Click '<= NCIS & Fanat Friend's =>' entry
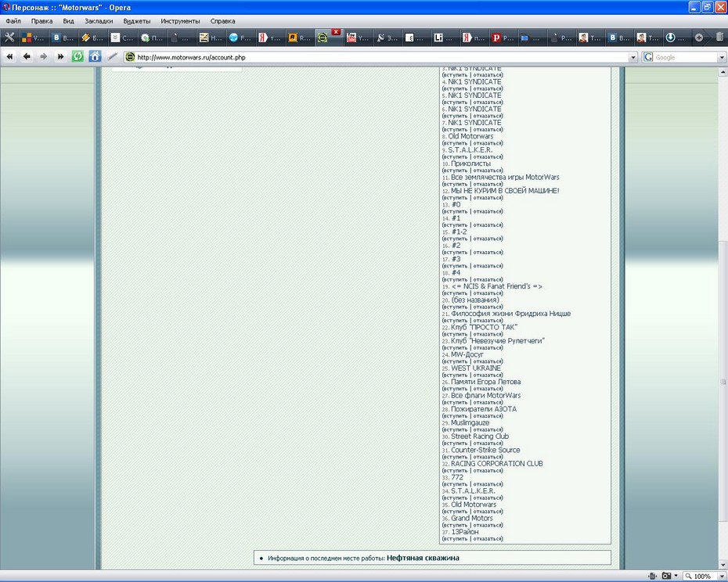The width and height of the screenshot is (728, 582). point(497,286)
